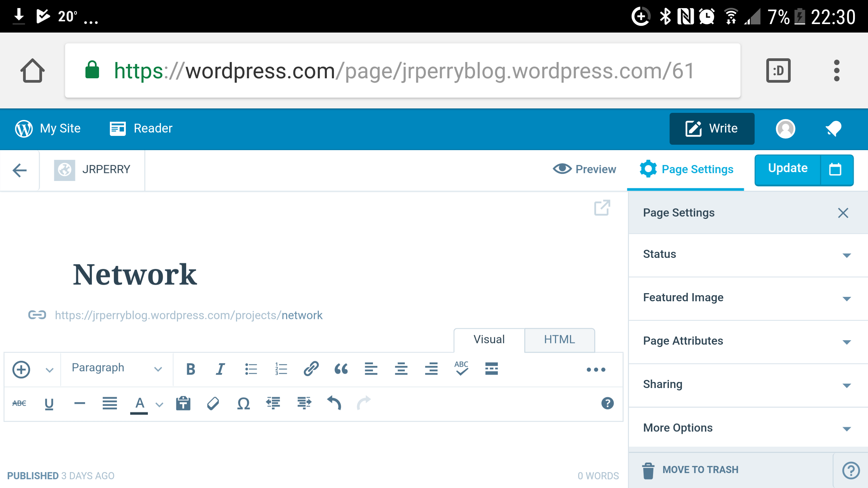Image resolution: width=868 pixels, height=488 pixels.
Task: Open the Paragraph format dropdown
Action: coord(116,368)
